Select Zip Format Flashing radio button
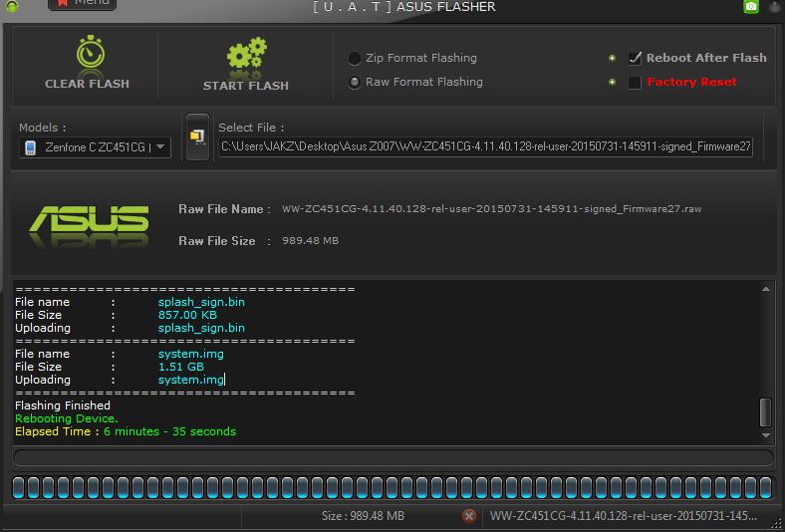Screen dimensions: 785x532 pos(355,58)
